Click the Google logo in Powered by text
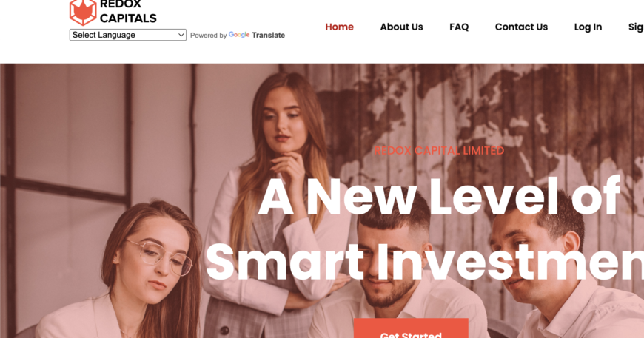This screenshot has height=338, width=644. [x=239, y=35]
